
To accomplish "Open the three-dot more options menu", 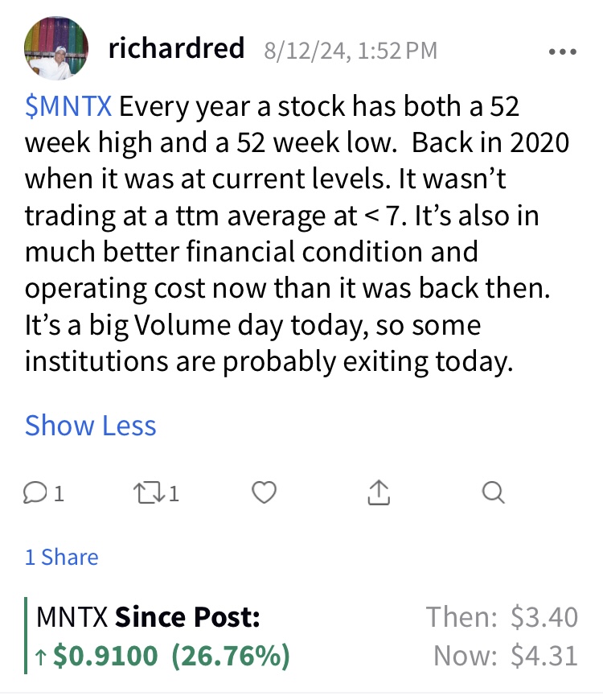I will tap(561, 51).
